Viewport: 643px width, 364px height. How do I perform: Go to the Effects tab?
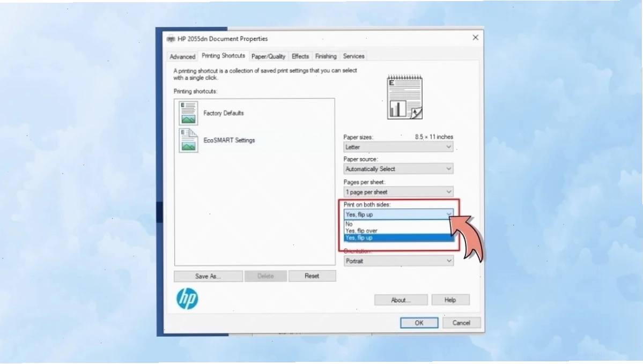click(300, 56)
